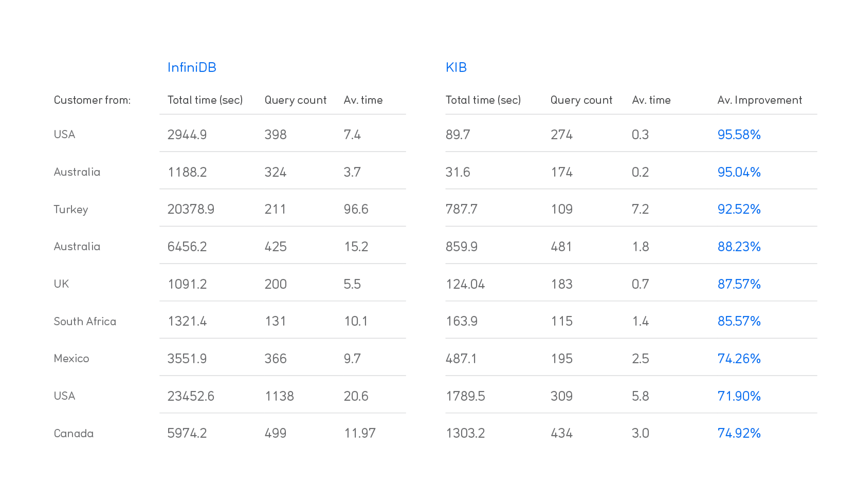Select InfiniDB total time 1188.2
Image resolution: width=857 pixels, height=504 pixels.
pos(187,172)
